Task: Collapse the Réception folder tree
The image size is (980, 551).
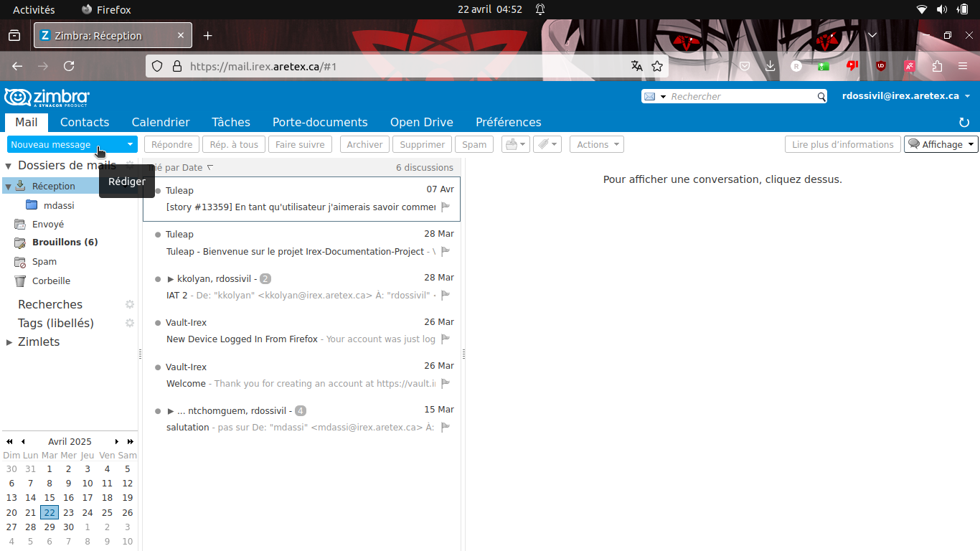Action: click(8, 187)
